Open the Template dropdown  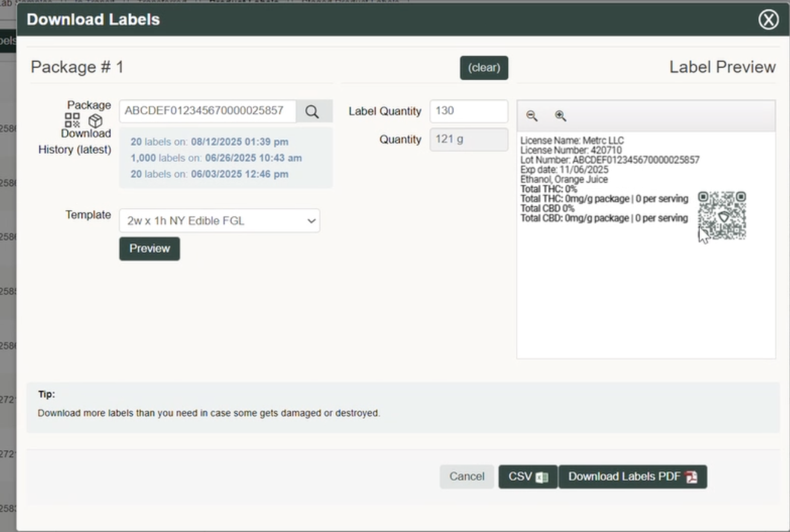click(x=220, y=221)
